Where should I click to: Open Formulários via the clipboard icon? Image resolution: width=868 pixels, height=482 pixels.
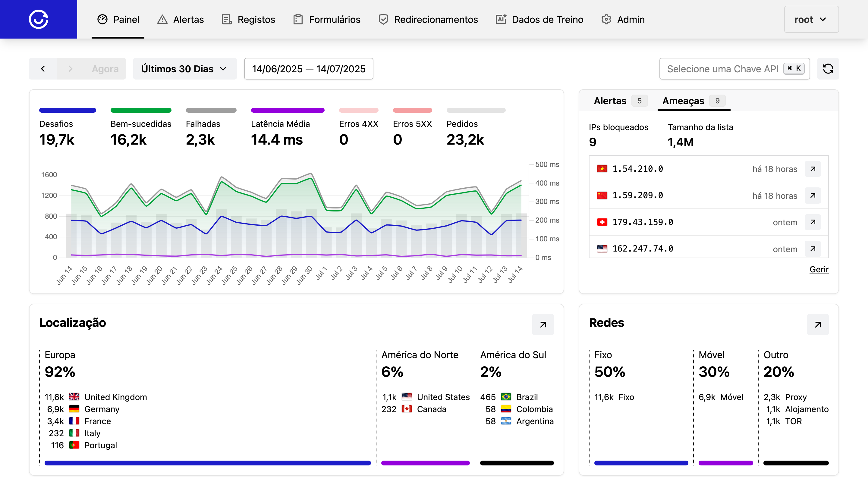297,19
